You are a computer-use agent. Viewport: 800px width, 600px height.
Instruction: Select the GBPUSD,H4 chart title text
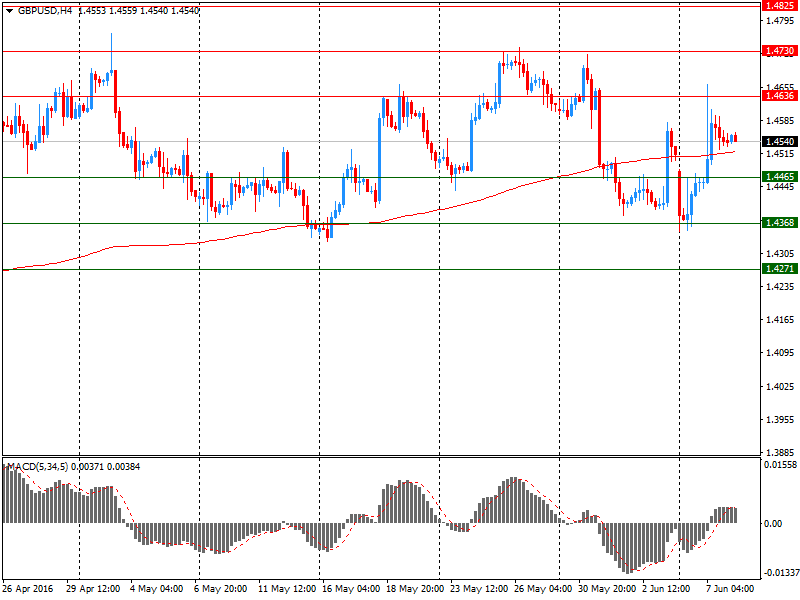(x=45, y=10)
